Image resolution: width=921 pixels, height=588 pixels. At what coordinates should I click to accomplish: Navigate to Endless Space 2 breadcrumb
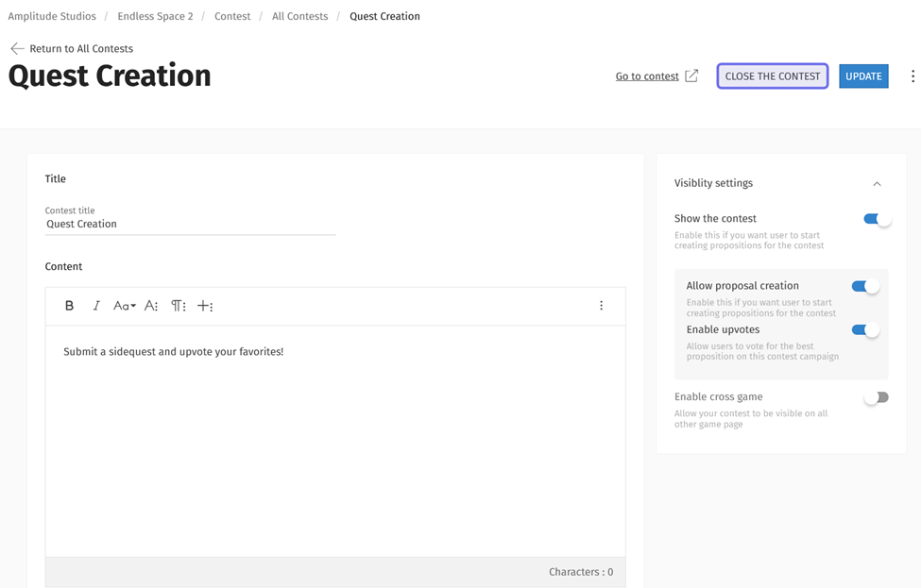(155, 16)
